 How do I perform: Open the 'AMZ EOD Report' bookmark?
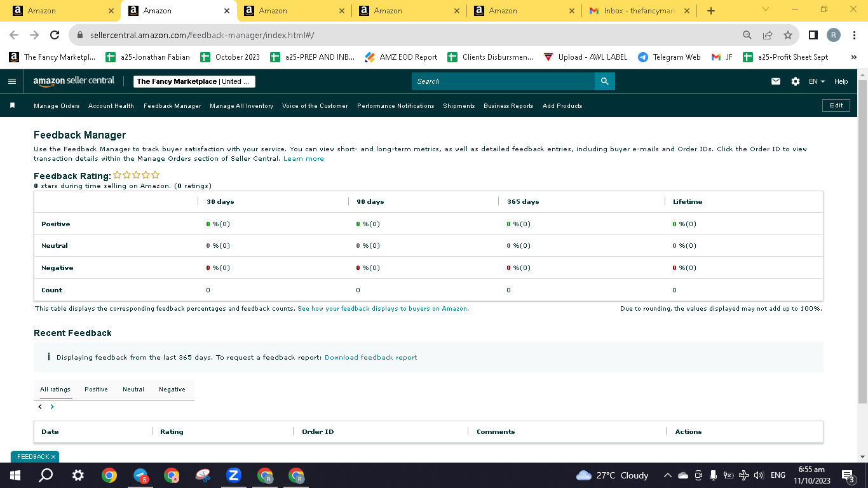pos(402,57)
